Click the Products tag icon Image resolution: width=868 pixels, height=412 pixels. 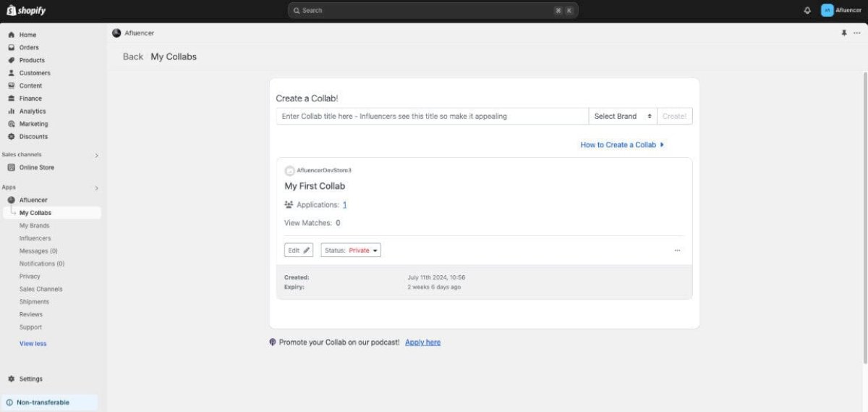pos(11,60)
